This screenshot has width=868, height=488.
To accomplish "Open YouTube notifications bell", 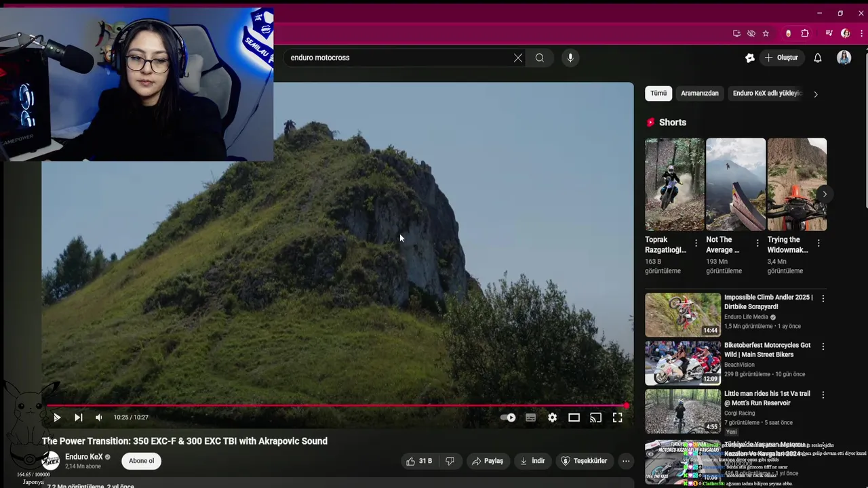I will pyautogui.click(x=818, y=58).
